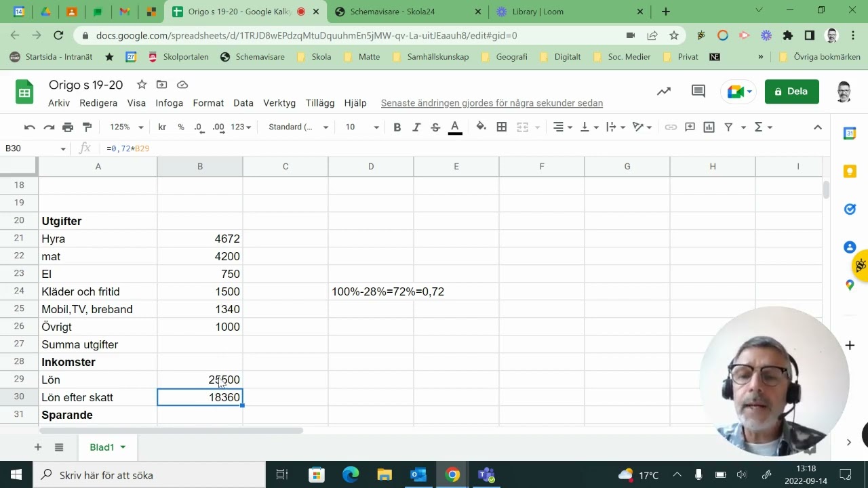Open the borders menu

(502, 127)
